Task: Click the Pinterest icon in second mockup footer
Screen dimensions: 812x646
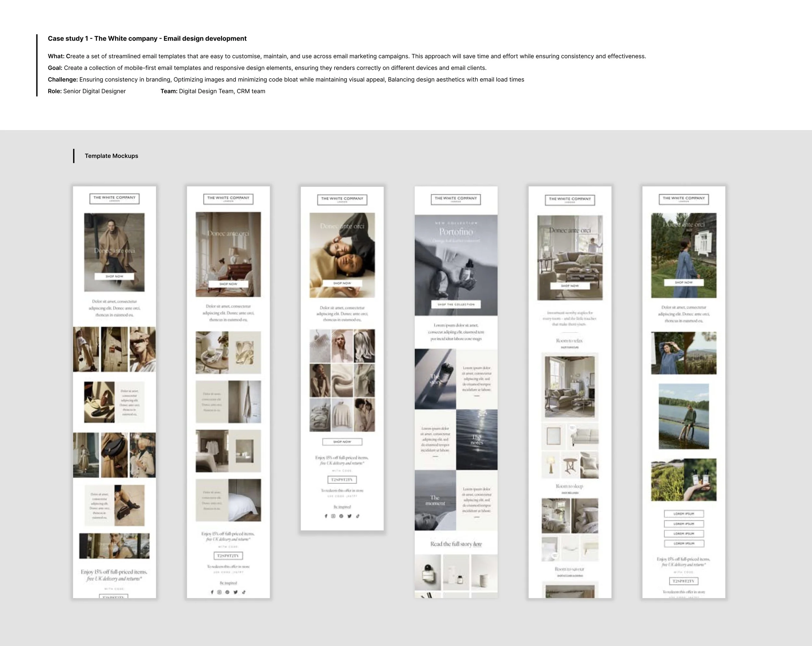Action: click(x=227, y=592)
